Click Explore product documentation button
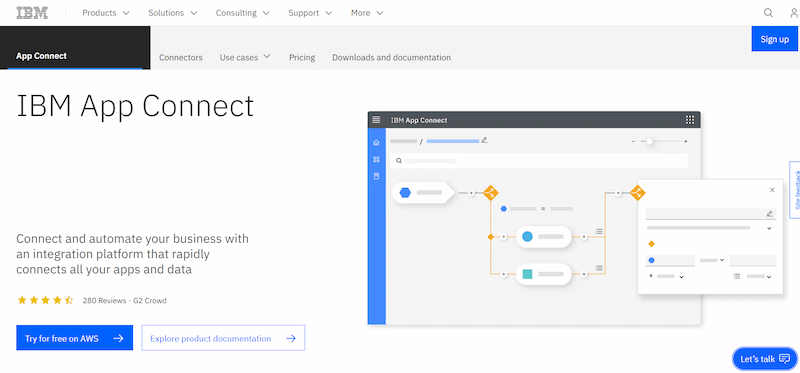 (x=223, y=338)
